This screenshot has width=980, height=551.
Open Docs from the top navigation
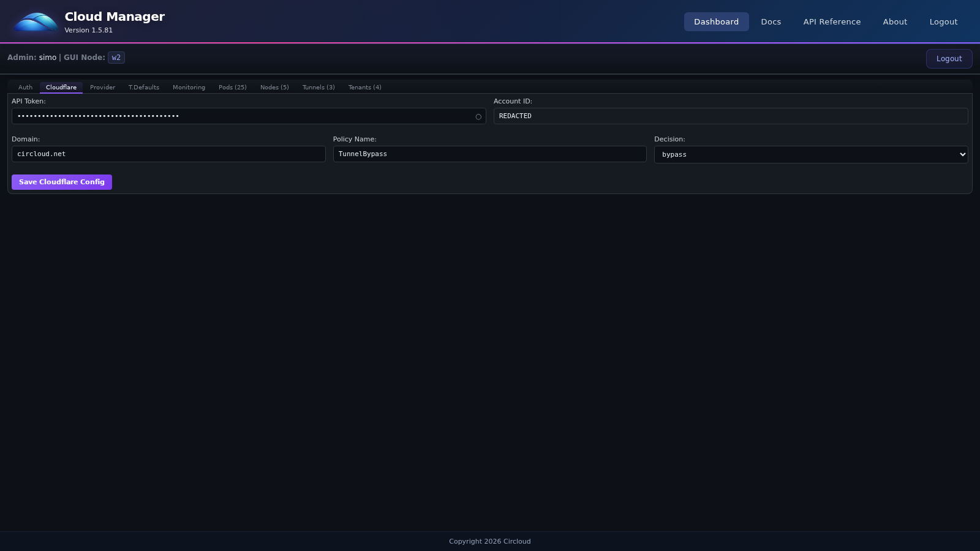771,21
